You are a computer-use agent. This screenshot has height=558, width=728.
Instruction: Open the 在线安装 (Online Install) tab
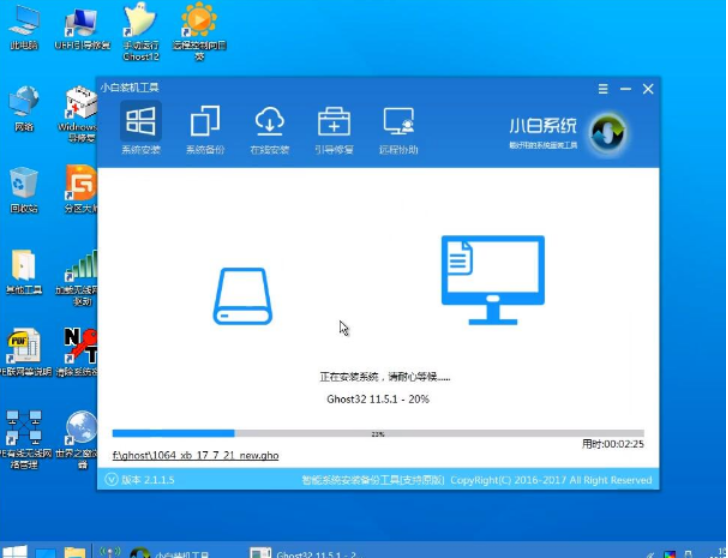click(x=270, y=129)
